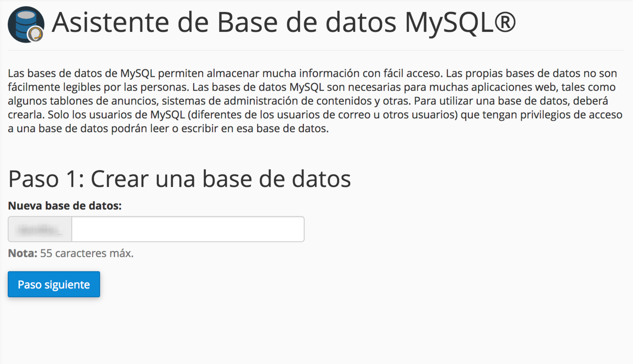Viewport: 633px width, 364px height.
Task: Click the introductory MySQL description paragraph
Action: (x=314, y=100)
